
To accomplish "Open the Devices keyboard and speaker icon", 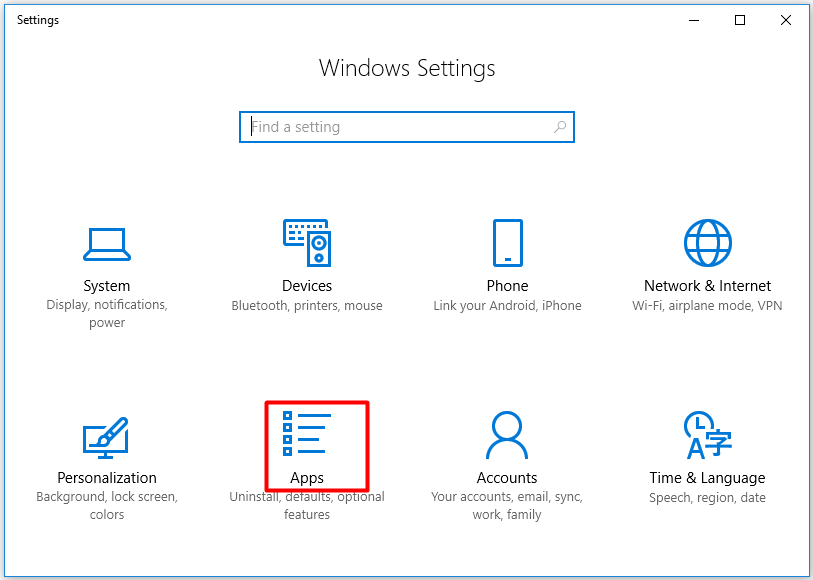I will pyautogui.click(x=307, y=243).
